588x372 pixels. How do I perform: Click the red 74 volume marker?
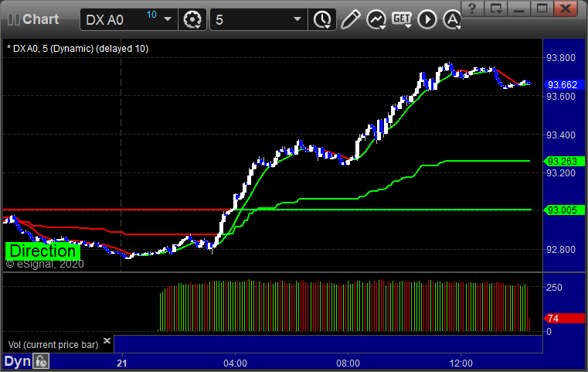[564, 319]
